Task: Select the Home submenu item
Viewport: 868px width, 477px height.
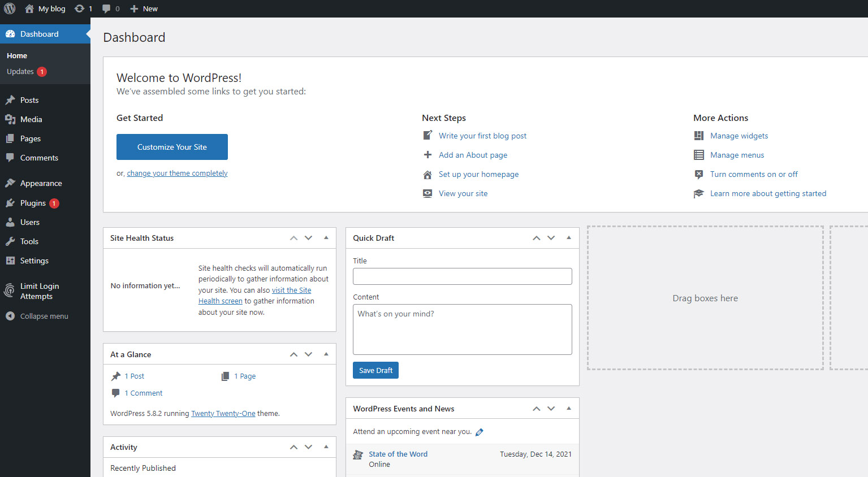Action: click(17, 56)
